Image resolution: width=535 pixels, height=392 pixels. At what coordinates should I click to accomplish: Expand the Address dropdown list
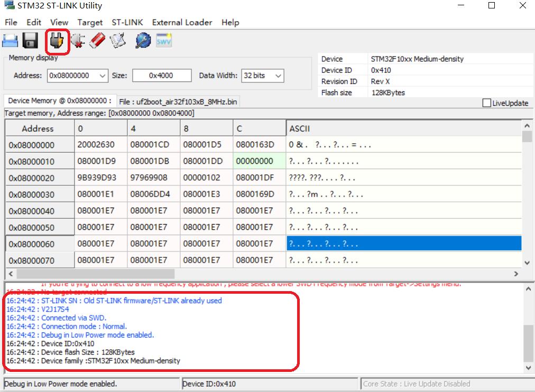[x=103, y=76]
